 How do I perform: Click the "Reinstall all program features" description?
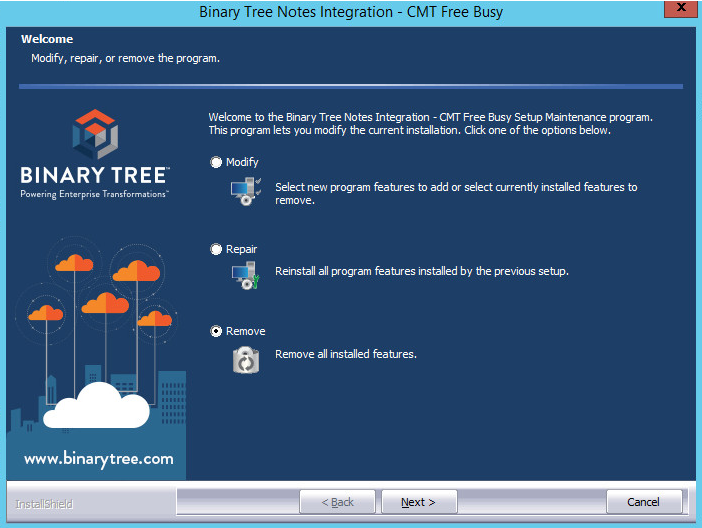coord(422,271)
